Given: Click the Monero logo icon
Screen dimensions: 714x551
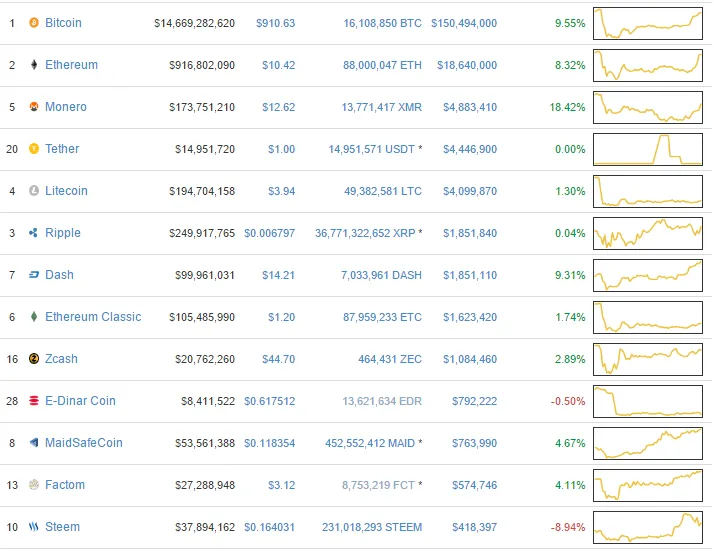Looking at the screenshot, I should pos(34,107).
